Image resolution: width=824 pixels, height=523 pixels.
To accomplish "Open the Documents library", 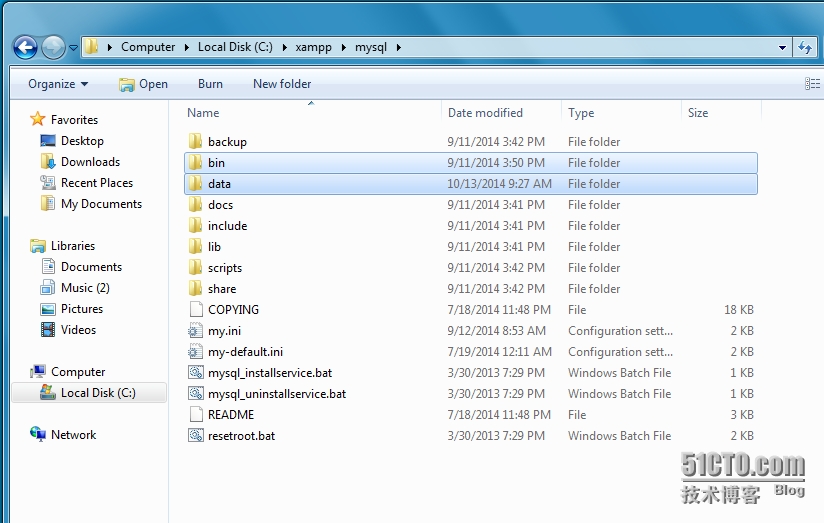I will click(81, 267).
